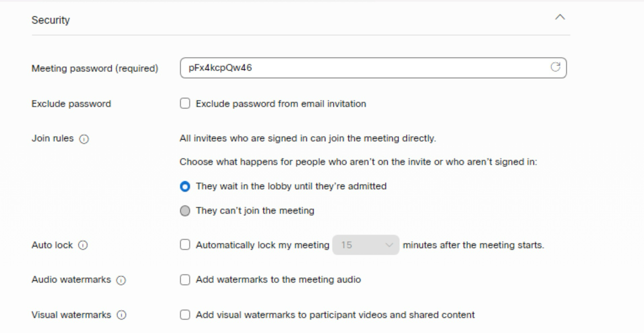This screenshot has width=644, height=333.
Task: Open the Join rules info tooltip icon
Action: (84, 139)
